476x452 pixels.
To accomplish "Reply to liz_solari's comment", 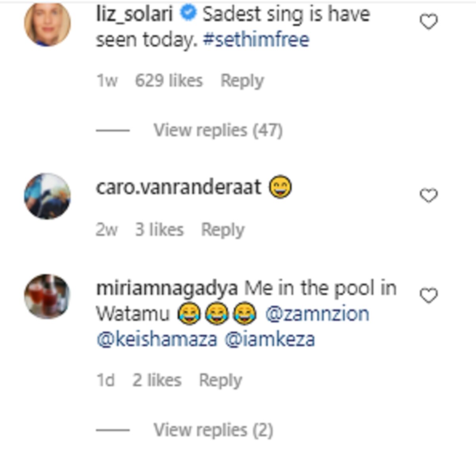I will point(242,81).
